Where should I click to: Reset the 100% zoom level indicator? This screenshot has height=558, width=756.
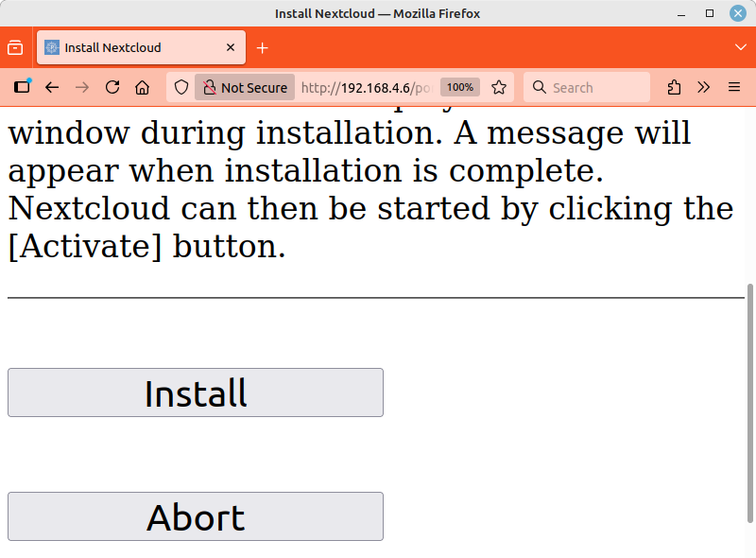pyautogui.click(x=460, y=87)
